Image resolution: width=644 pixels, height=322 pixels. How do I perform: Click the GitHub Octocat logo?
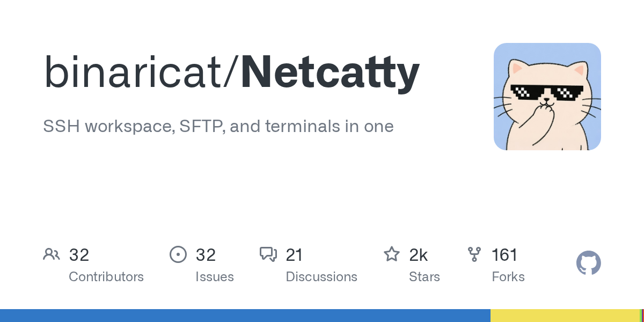coord(589,264)
